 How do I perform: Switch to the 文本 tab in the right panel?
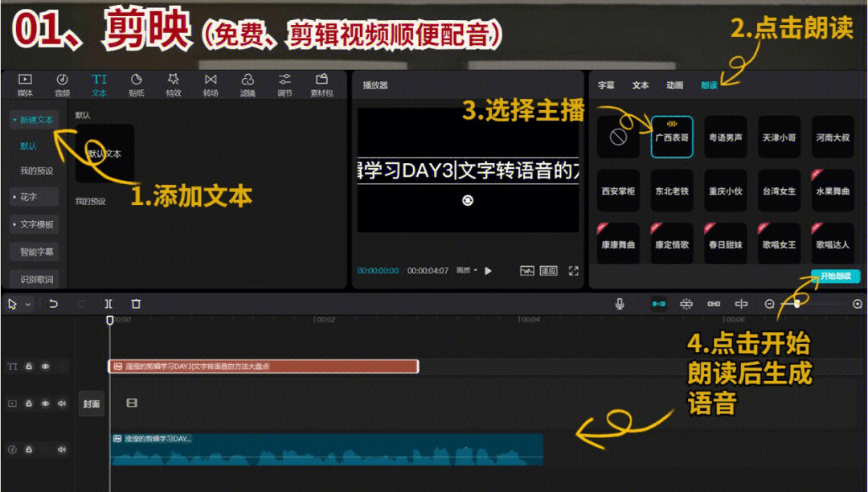click(641, 85)
